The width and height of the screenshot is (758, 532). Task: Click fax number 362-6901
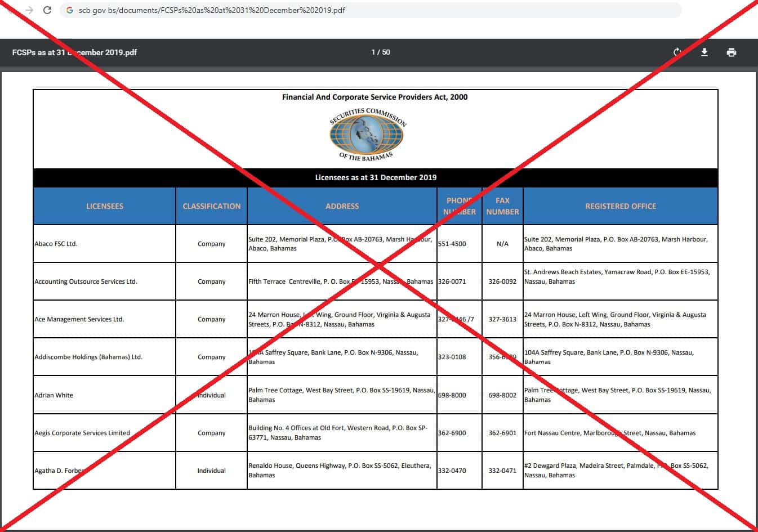pyautogui.click(x=502, y=433)
